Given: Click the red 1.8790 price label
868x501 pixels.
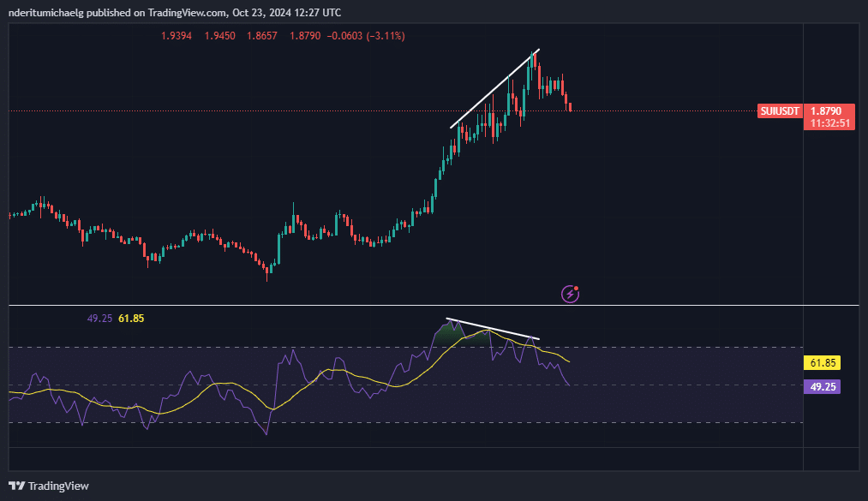Looking at the screenshot, I should [x=829, y=111].
